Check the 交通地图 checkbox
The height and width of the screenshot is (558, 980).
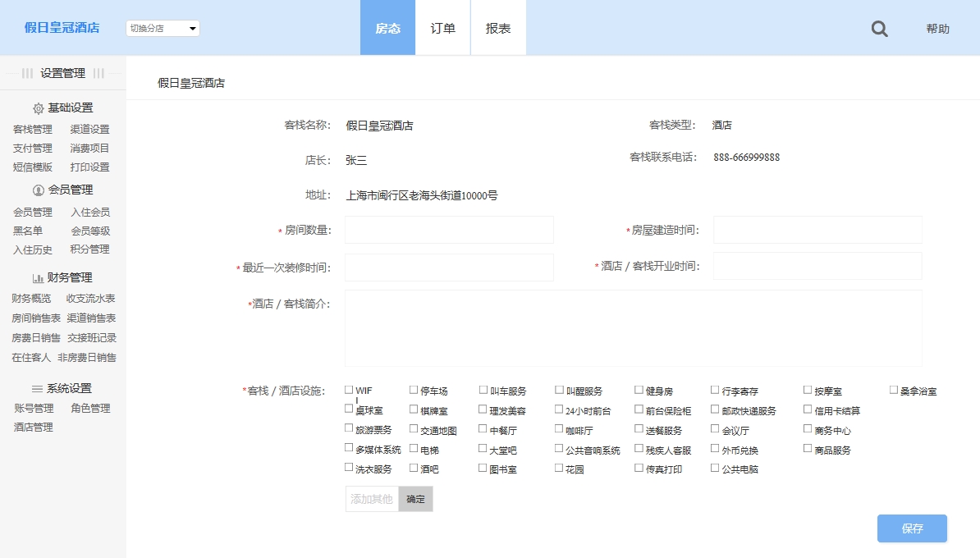(x=414, y=428)
